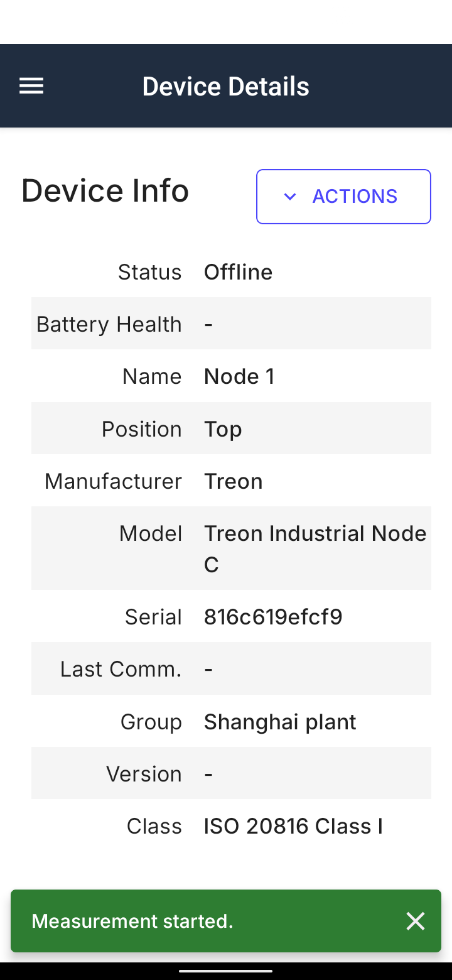Tap the Last Comm. label
The width and height of the screenshot is (452, 980).
121,669
